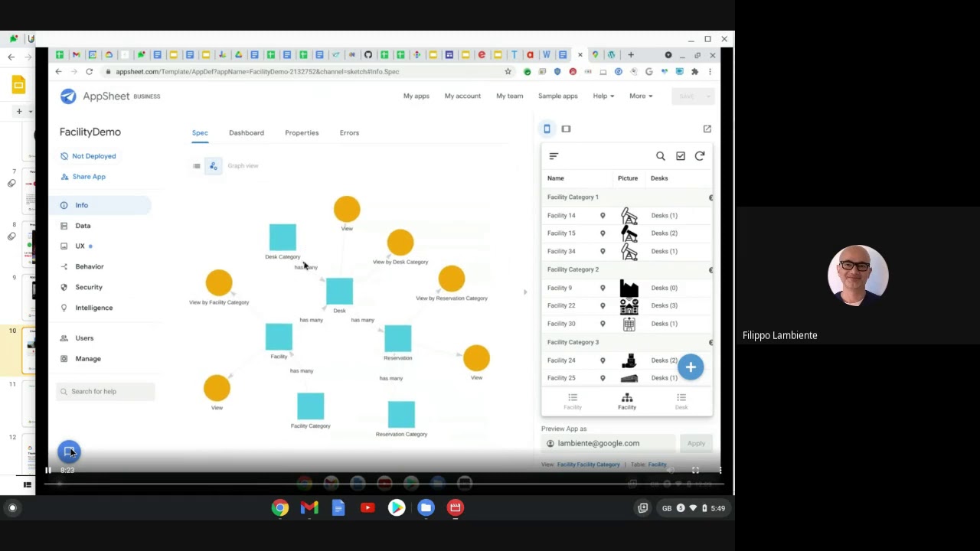Select phone preview mode icon
Image resolution: width=980 pixels, height=551 pixels.
pyautogui.click(x=547, y=129)
